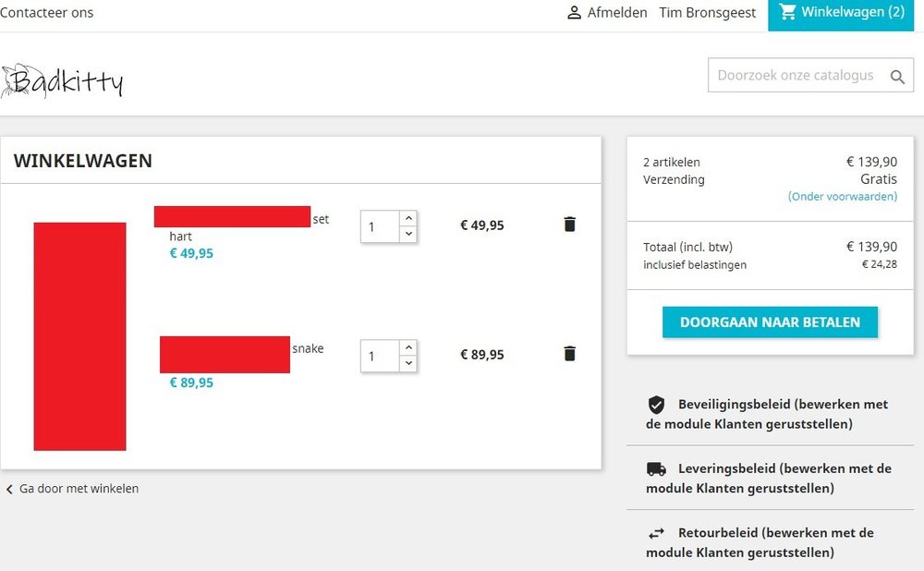The width and height of the screenshot is (924, 571).
Task: Click the Badkitty logo
Action: 62,80
